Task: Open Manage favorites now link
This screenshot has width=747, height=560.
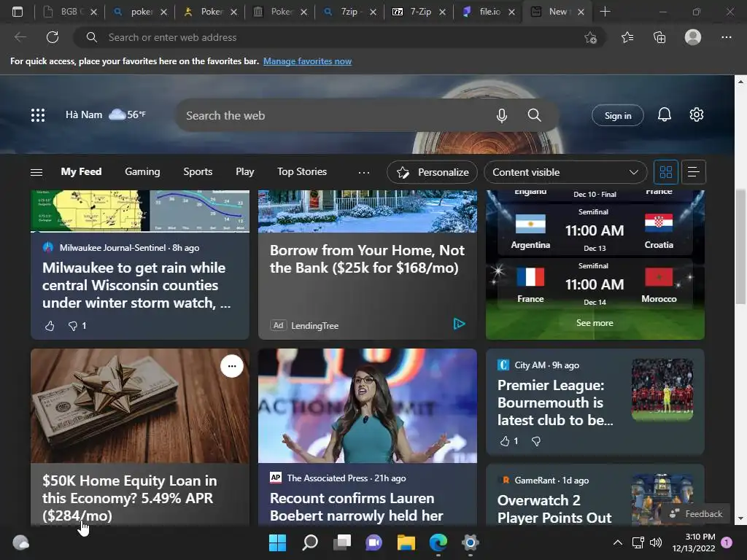Action: [x=307, y=61]
